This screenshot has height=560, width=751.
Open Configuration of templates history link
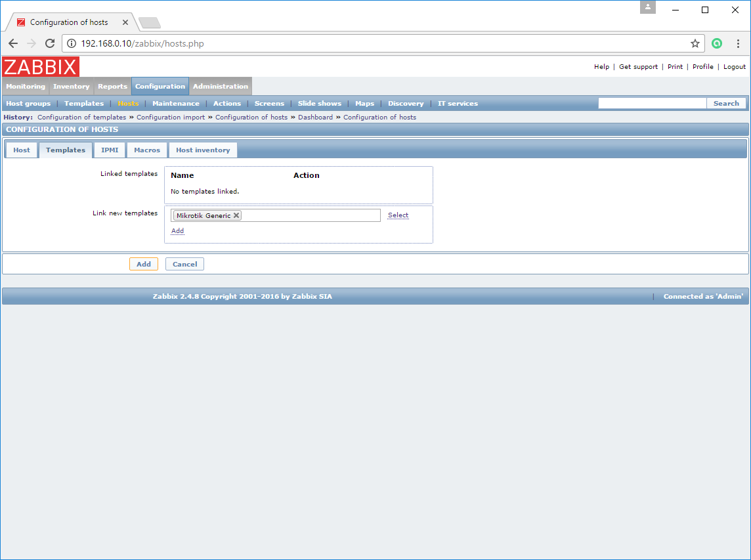click(x=82, y=118)
